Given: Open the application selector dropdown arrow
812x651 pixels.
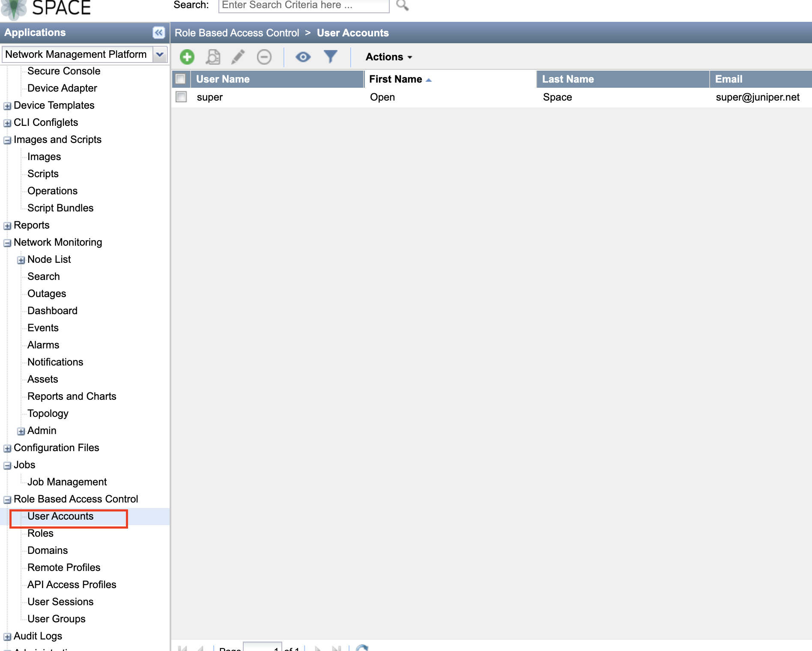Looking at the screenshot, I should [x=160, y=54].
